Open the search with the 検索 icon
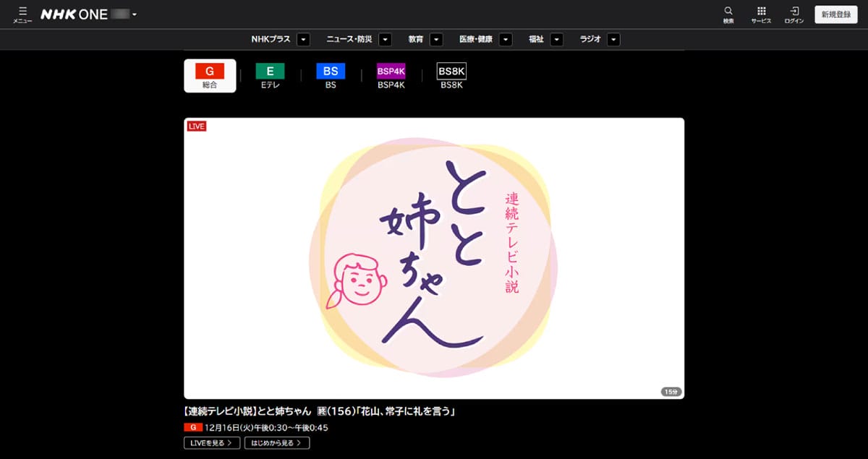This screenshot has width=868, height=459. coord(728,14)
